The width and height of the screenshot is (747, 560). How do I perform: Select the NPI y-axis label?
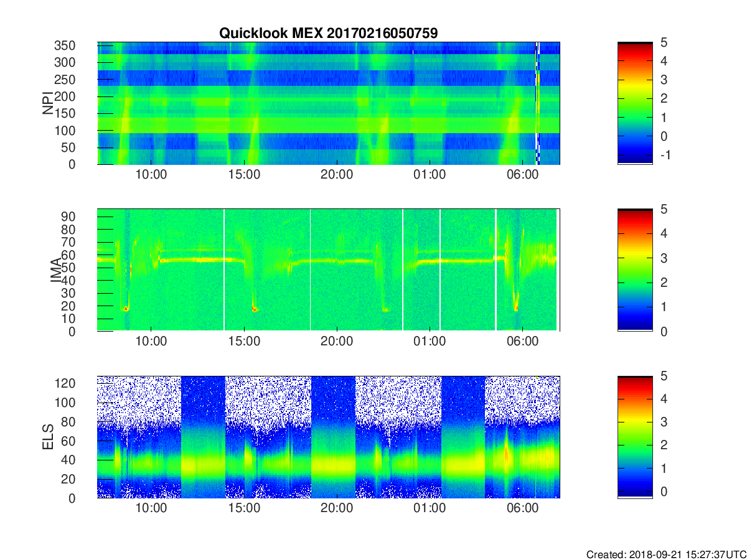click(x=47, y=103)
